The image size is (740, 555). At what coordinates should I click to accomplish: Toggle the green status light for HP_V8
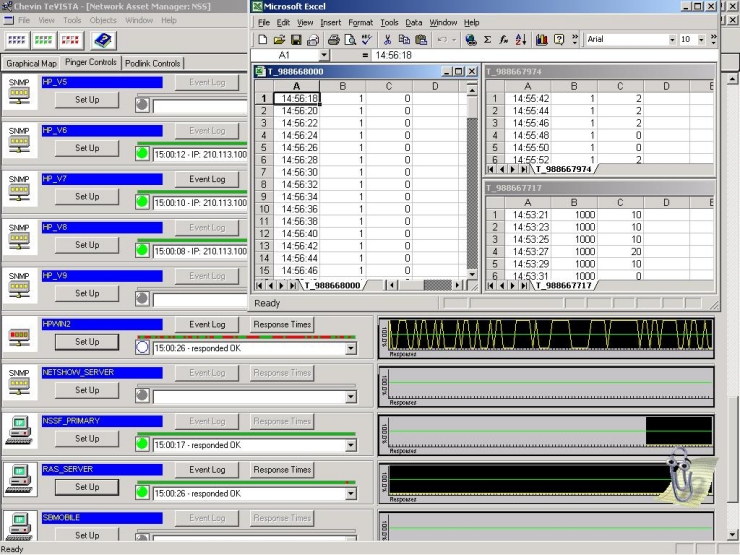[142, 251]
